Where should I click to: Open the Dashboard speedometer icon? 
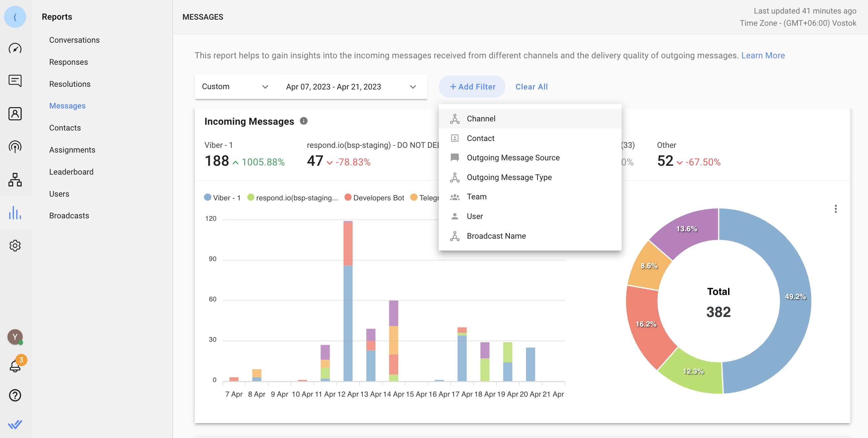pyautogui.click(x=15, y=48)
